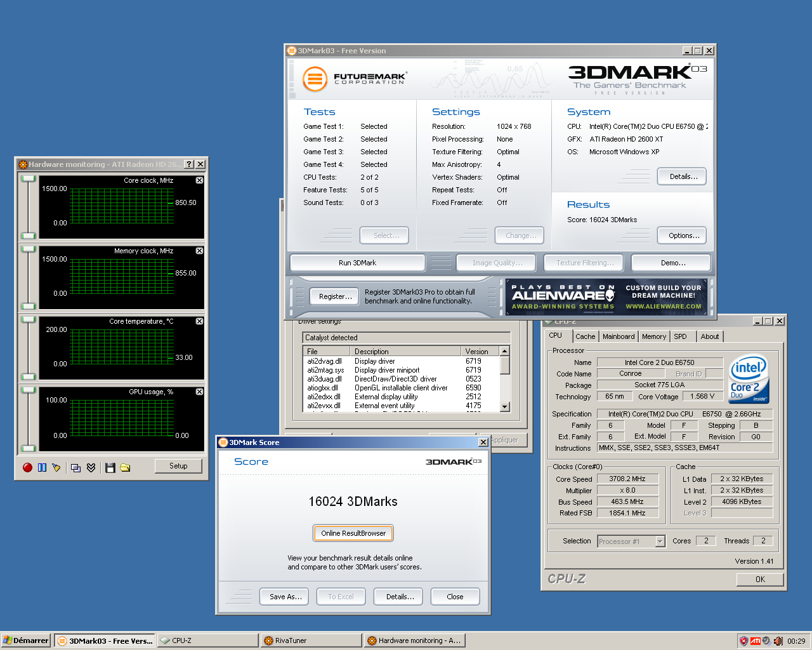Open the security shield tray icon

(743, 641)
